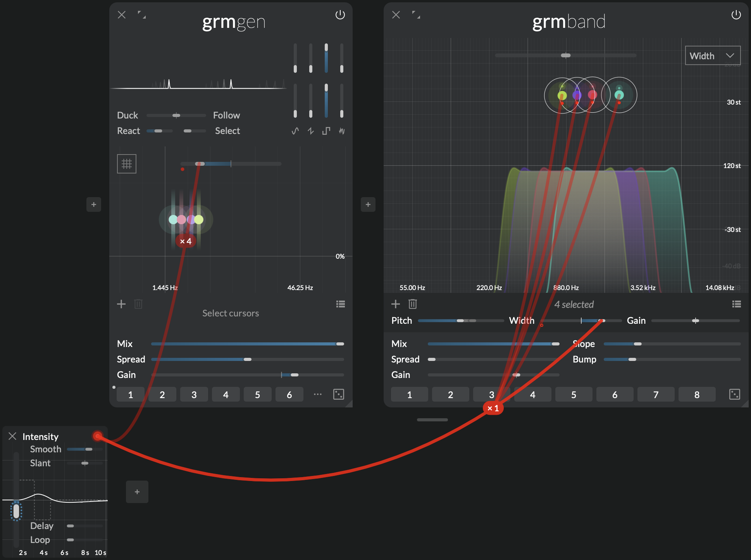Image resolution: width=751 pixels, height=560 pixels.
Task: Click grmband randomize dice icon
Action: point(734,394)
